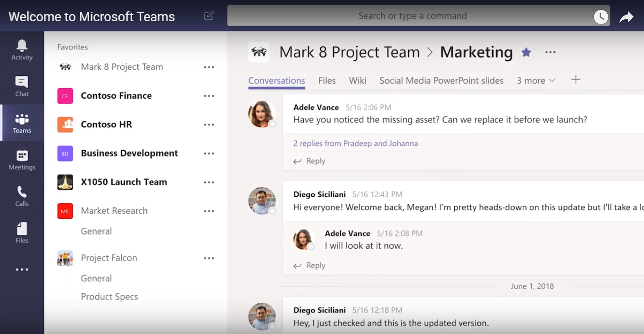The image size is (644, 334).
Task: Open more options for Market Research
Action: pos(209,211)
